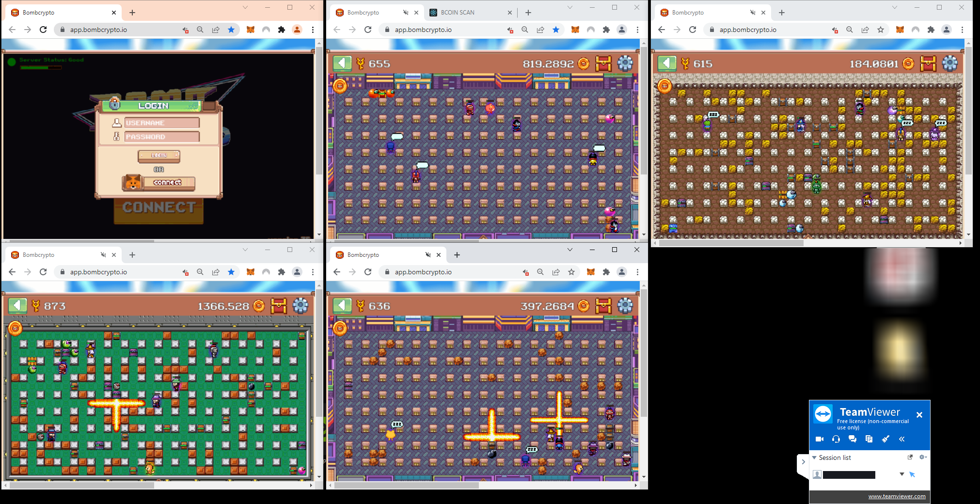Open new tab in the login window
980x504 pixels.
(132, 13)
